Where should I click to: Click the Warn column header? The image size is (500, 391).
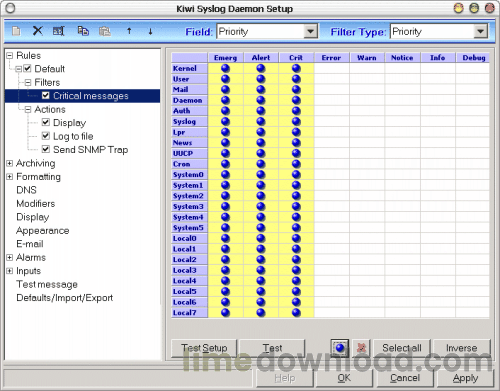[x=367, y=58]
